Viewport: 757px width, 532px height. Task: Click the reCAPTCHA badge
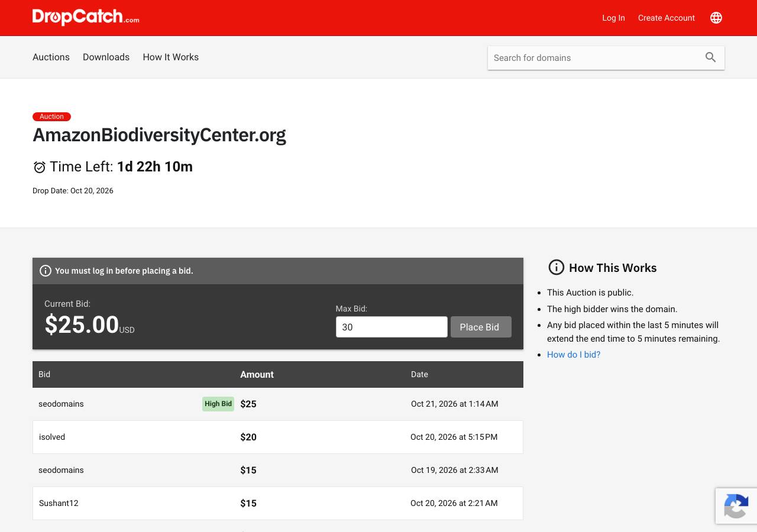click(x=736, y=506)
